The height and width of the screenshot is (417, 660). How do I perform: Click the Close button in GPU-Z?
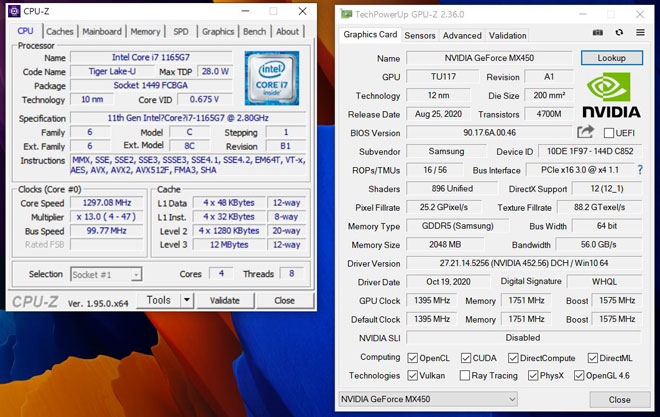point(619,399)
